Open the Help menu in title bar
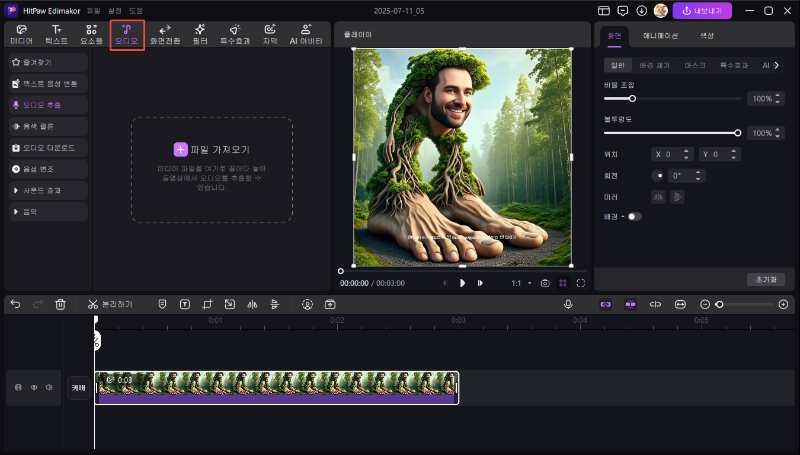Viewport: 800px width, 455px height. pos(136,11)
